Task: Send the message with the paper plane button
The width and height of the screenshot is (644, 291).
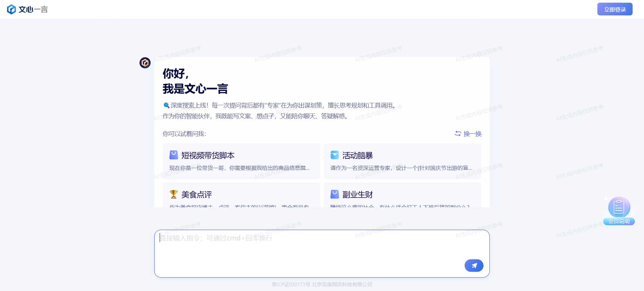Action: click(474, 266)
